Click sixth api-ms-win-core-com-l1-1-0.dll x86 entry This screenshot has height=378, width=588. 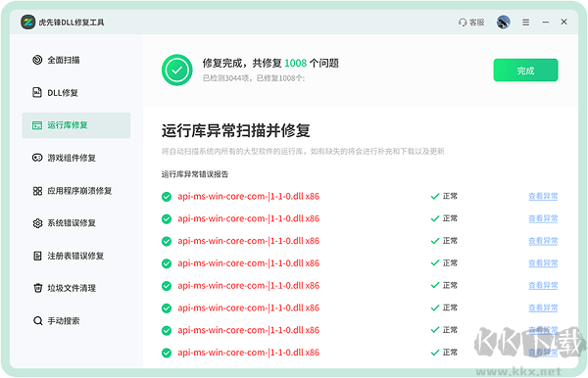[248, 307]
